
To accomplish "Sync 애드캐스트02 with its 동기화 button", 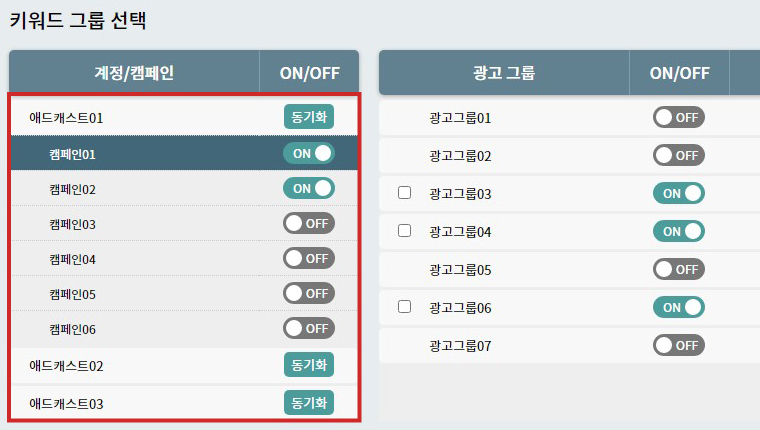I will point(308,365).
